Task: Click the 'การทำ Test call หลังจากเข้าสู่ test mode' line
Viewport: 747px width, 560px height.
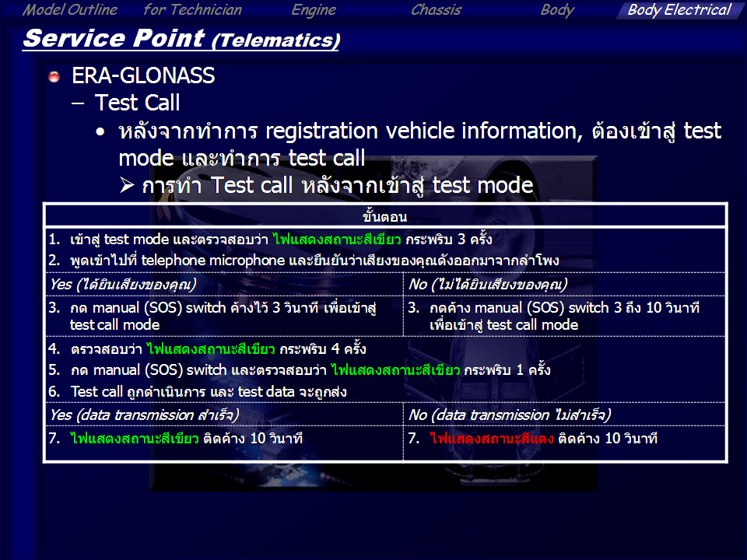Action: click(x=337, y=185)
